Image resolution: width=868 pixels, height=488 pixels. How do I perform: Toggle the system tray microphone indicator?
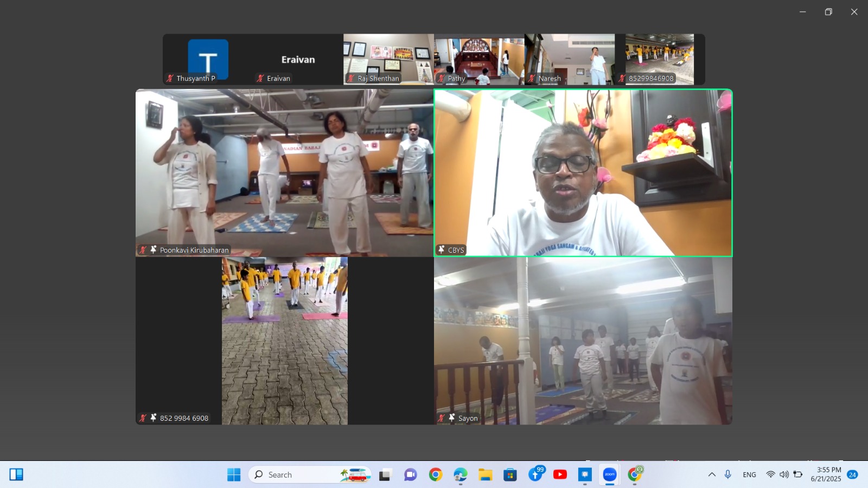[728, 475]
